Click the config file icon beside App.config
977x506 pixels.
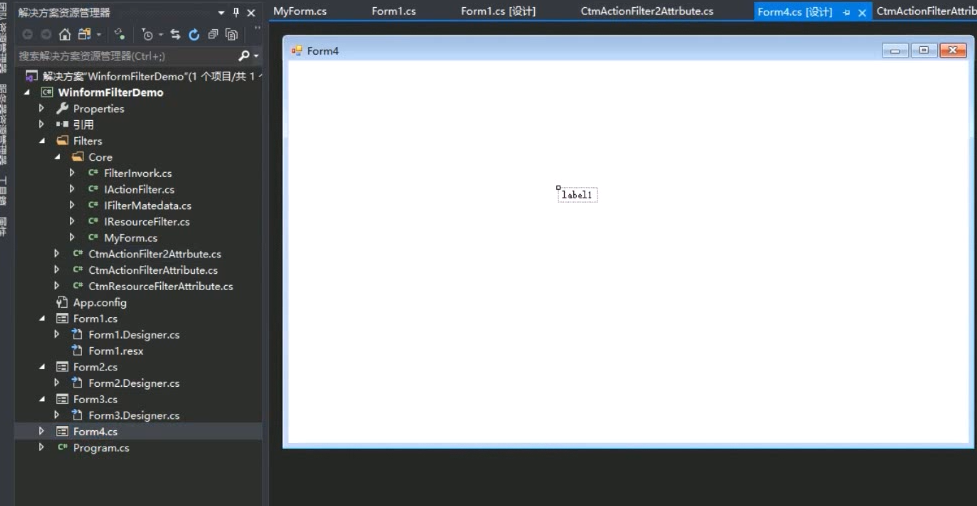pyautogui.click(x=62, y=302)
